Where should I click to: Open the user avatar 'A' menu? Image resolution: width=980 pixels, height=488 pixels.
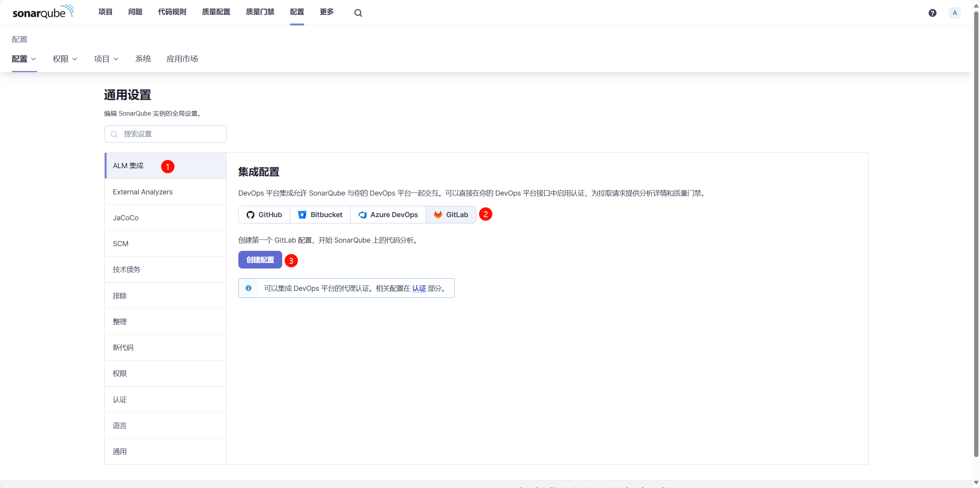pos(955,13)
